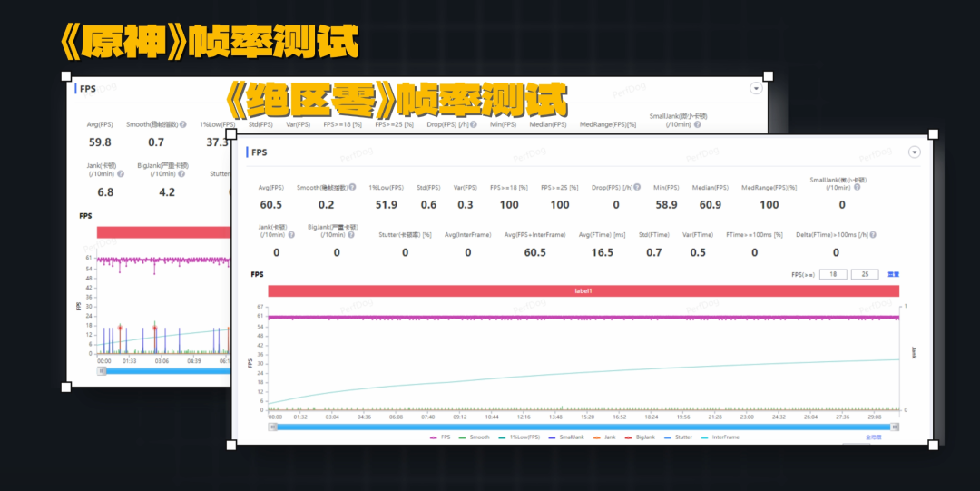The height and width of the screenshot is (491, 980).
Task: Collapse the 绝区零 FPS panel with arrow
Action: click(x=914, y=152)
